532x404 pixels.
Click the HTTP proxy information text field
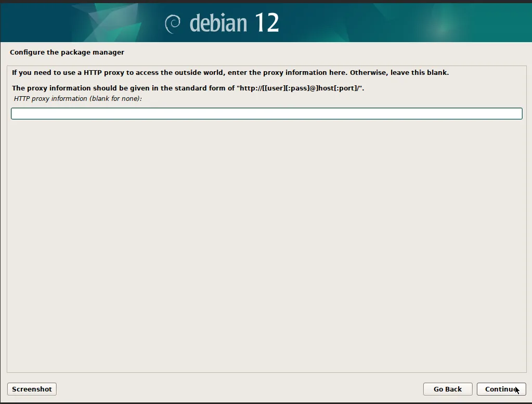(x=266, y=113)
